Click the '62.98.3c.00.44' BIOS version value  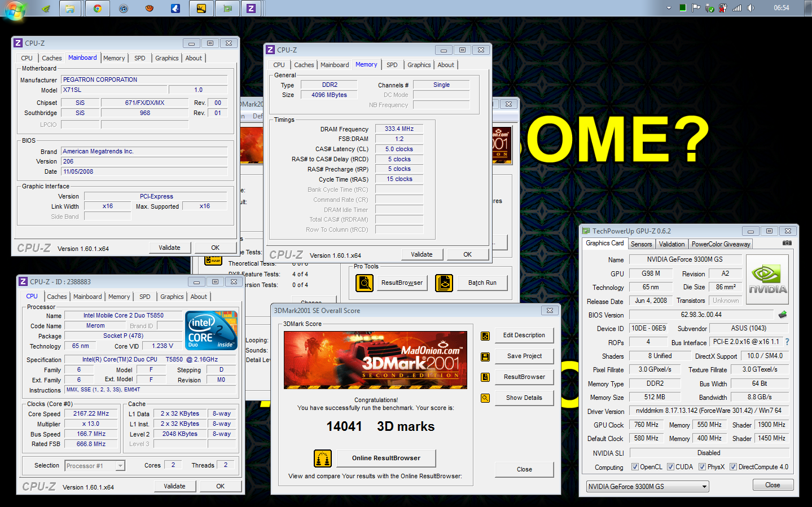point(701,315)
